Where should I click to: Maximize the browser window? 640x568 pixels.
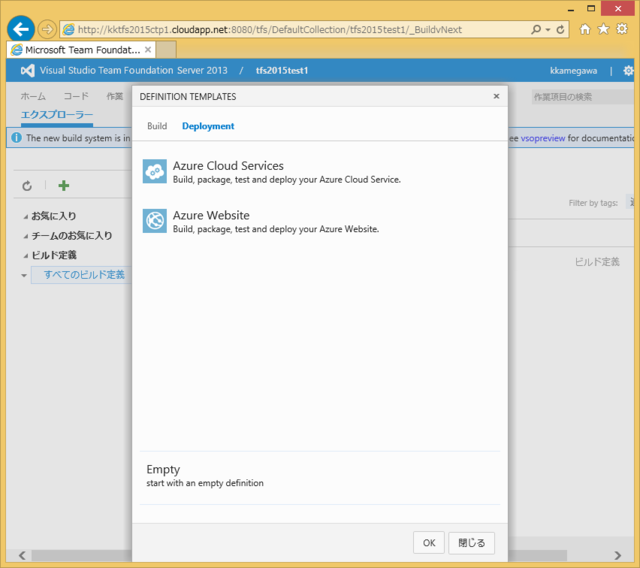click(x=591, y=9)
